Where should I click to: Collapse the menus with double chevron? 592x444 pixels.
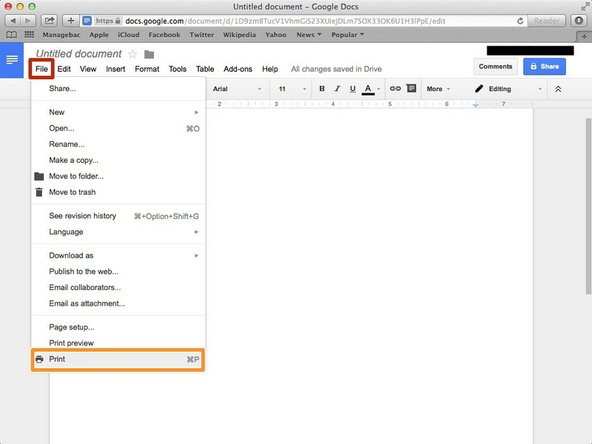point(558,89)
